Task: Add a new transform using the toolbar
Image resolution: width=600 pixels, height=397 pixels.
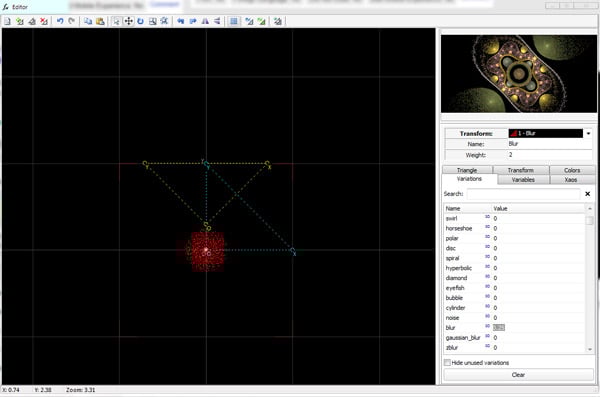Action: point(20,21)
